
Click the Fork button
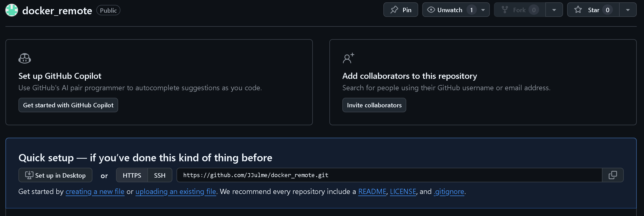[520, 10]
